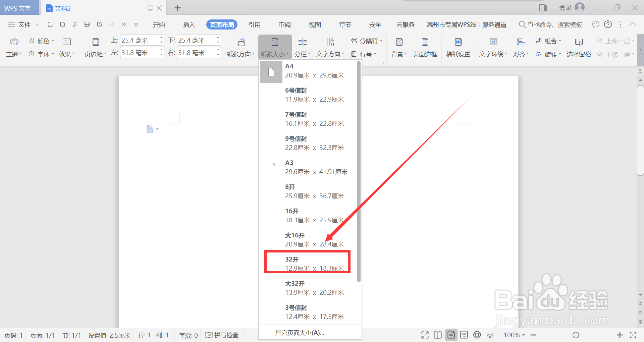
Task: Switch to the 插入 (Insert) tab
Action: click(189, 24)
